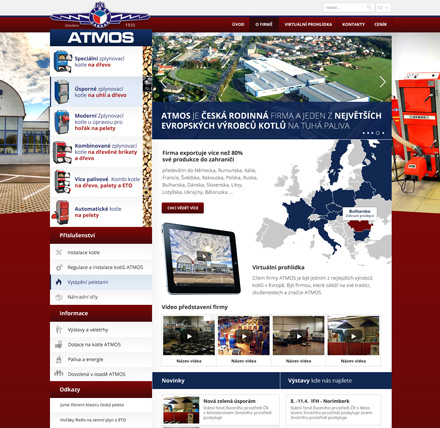
Task: Click the Kombinované zplynovací kotle boiler icon
Action: (62, 152)
